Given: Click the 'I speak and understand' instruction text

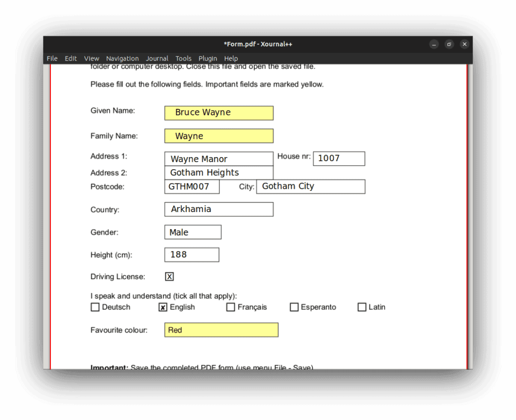Looking at the screenshot, I should [x=164, y=296].
